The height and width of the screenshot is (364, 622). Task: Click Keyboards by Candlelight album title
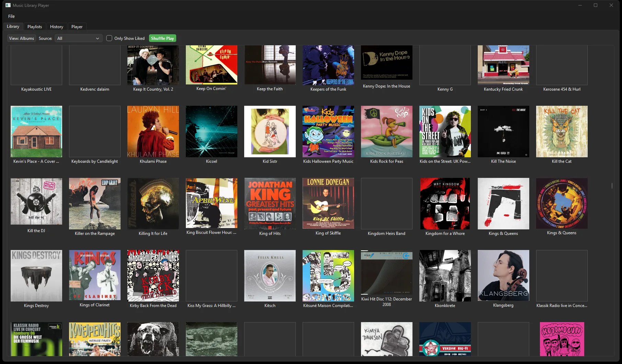click(x=95, y=161)
